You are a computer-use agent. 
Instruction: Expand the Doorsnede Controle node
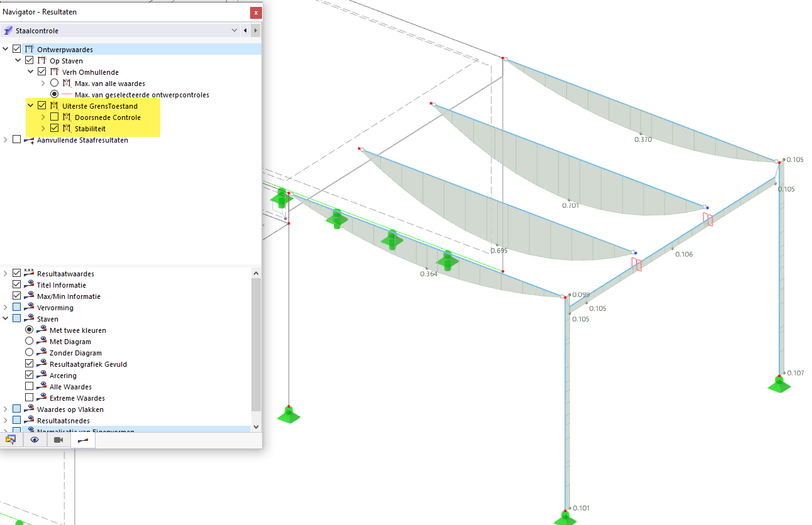[x=43, y=117]
